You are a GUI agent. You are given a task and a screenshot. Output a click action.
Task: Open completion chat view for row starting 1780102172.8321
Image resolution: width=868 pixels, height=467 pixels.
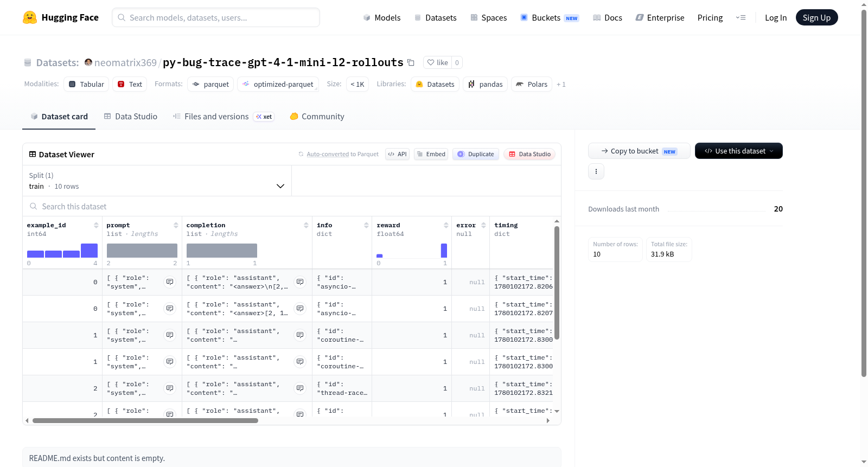coord(300,388)
